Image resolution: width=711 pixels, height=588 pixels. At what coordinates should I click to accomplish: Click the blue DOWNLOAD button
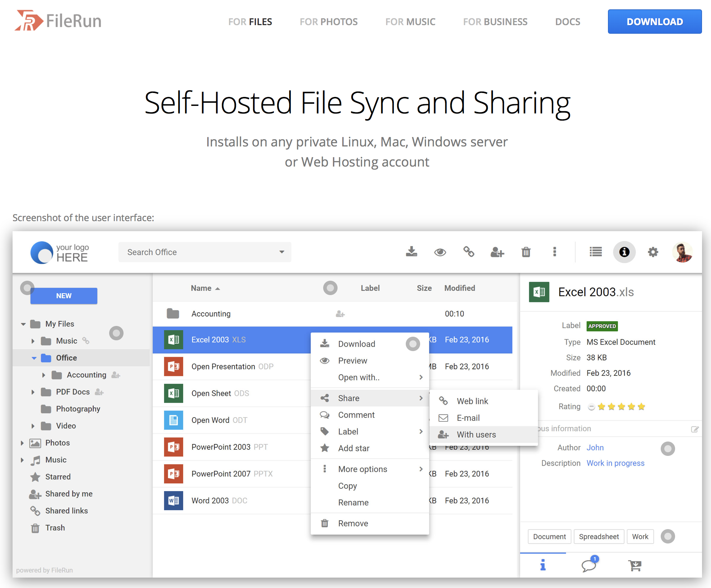click(x=655, y=22)
